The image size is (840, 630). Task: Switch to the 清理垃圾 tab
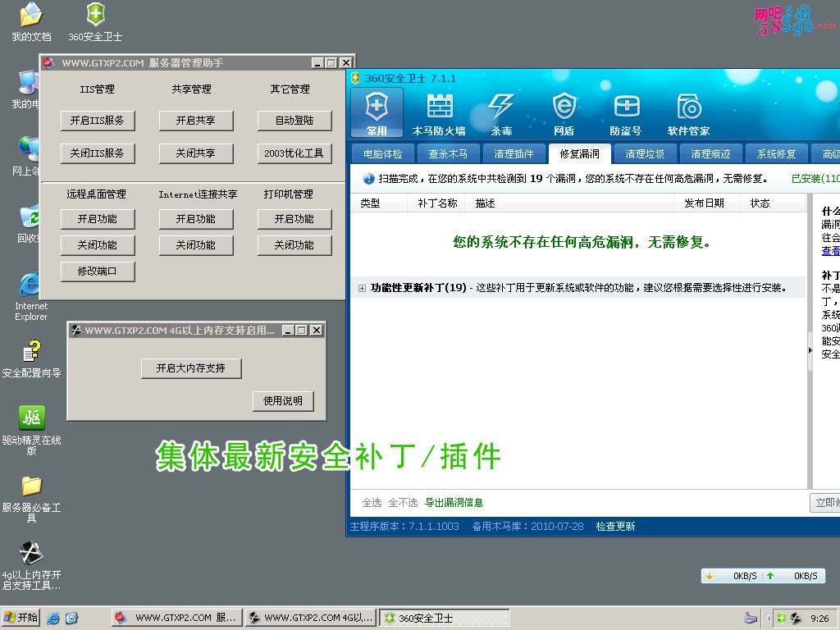[x=645, y=154]
